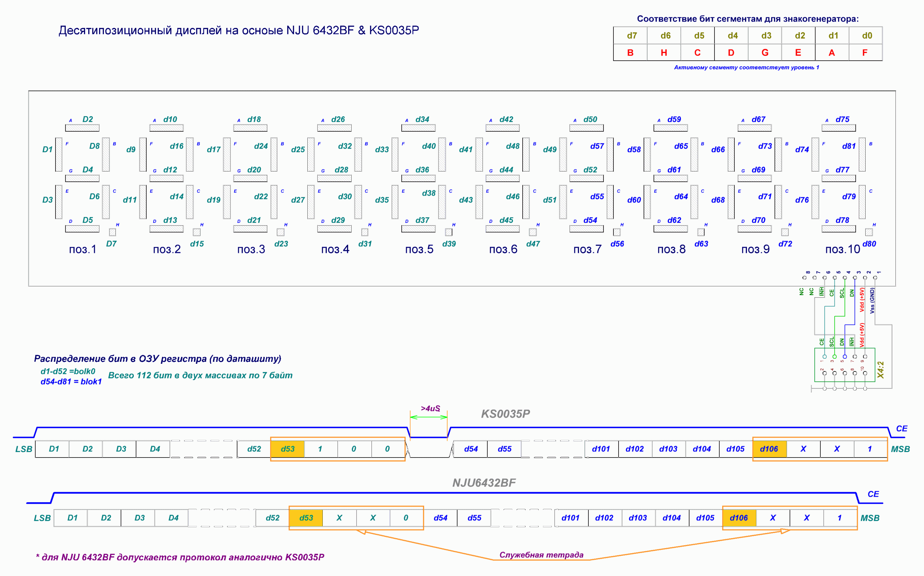Click text 'Всего 112 бит в двух массивах по 7 байт'
This screenshot has width=924, height=576.
pyautogui.click(x=200, y=376)
